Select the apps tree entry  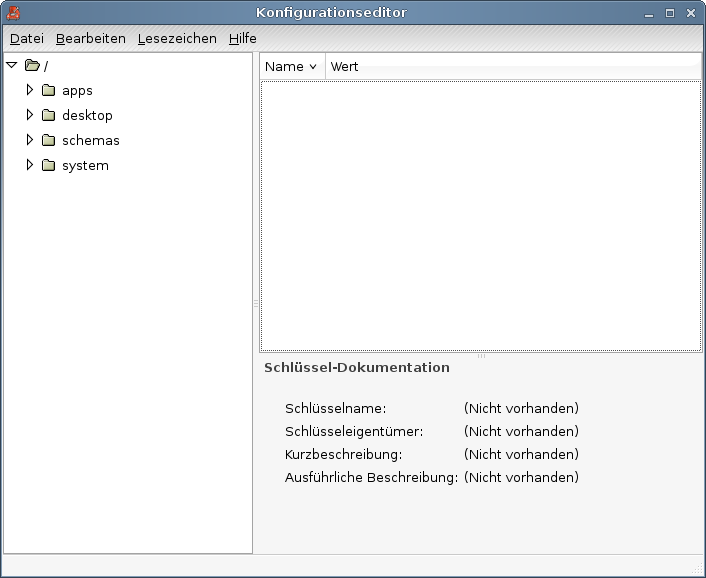77,90
